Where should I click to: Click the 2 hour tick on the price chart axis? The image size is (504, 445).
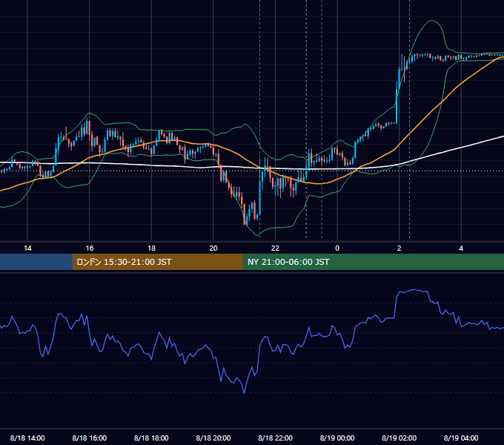399,248
